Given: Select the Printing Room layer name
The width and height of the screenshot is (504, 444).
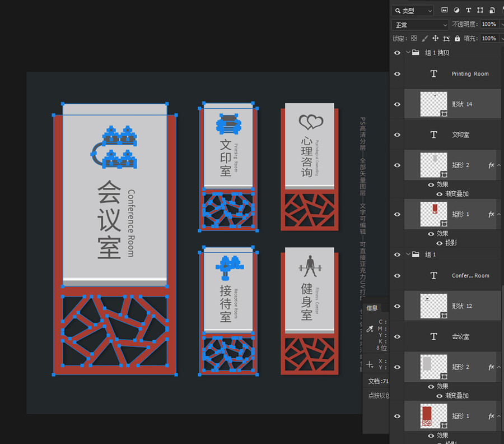Looking at the screenshot, I should coord(470,73).
